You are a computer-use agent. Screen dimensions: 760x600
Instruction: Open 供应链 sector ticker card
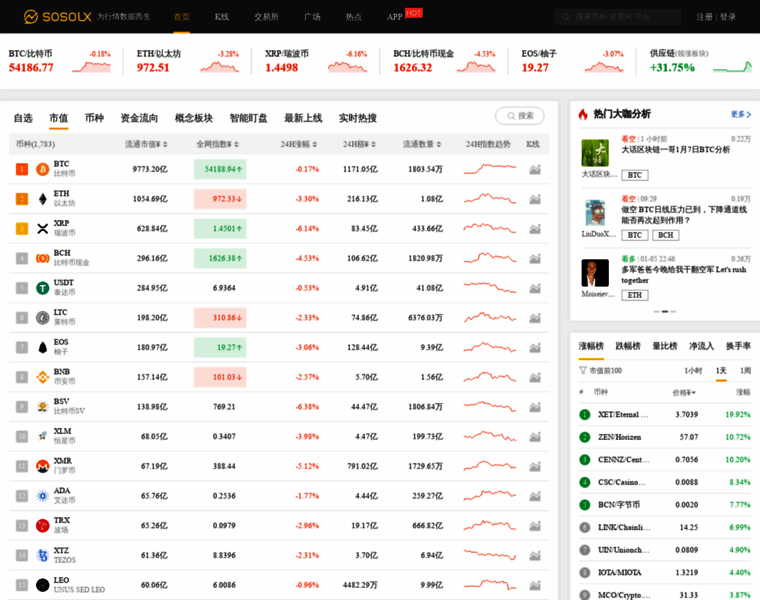pos(700,61)
